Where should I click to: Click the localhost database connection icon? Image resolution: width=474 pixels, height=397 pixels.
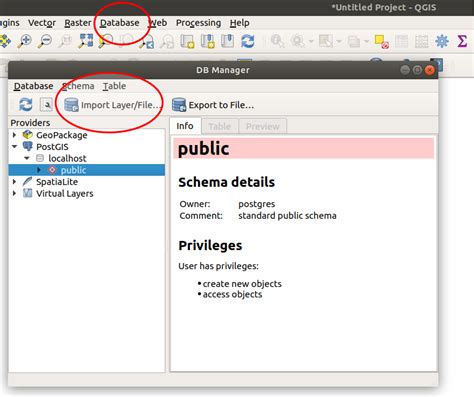[40, 158]
